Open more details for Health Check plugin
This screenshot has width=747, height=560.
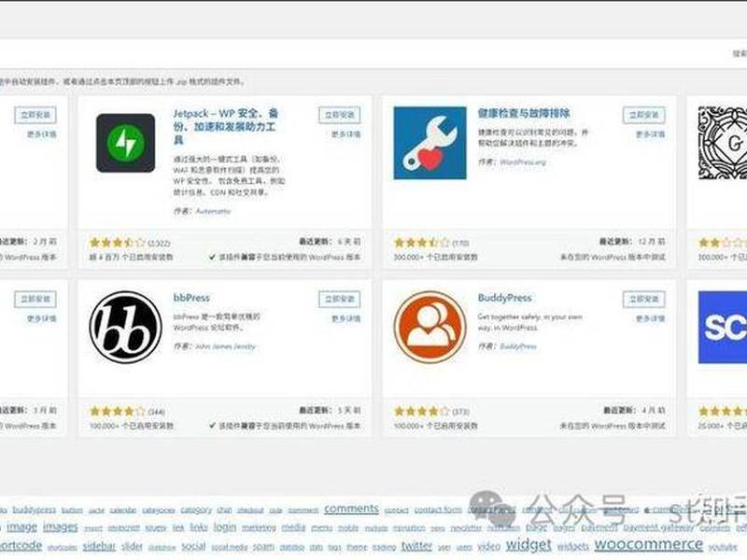650,134
